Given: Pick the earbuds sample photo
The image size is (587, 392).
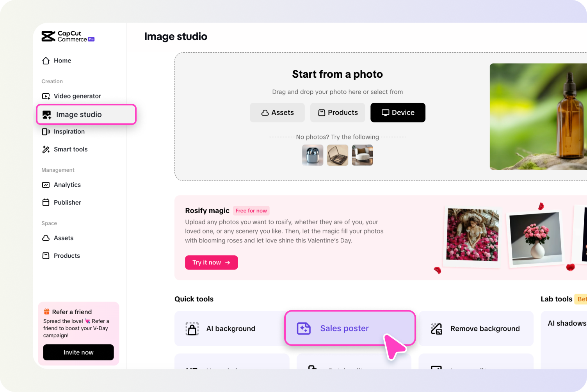Looking at the screenshot, I should click(313, 155).
